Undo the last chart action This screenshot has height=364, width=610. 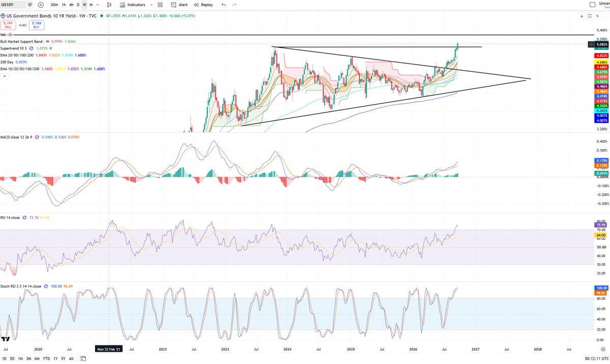click(x=224, y=5)
